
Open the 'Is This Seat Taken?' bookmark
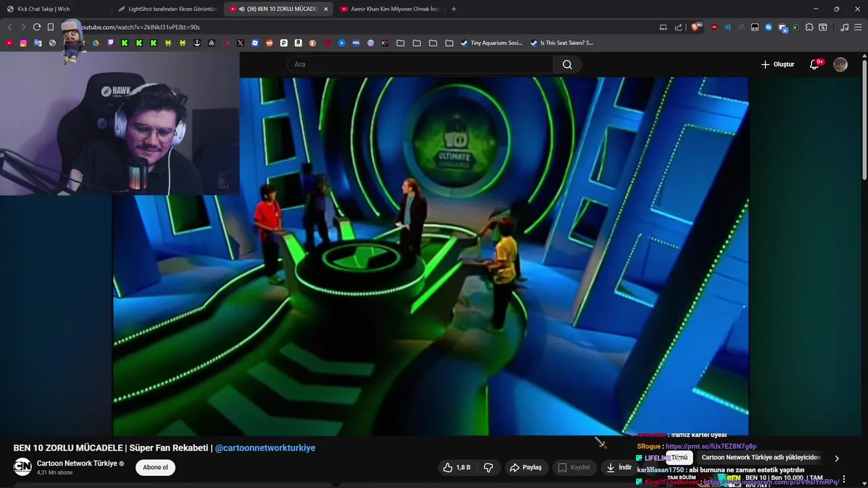click(x=561, y=43)
